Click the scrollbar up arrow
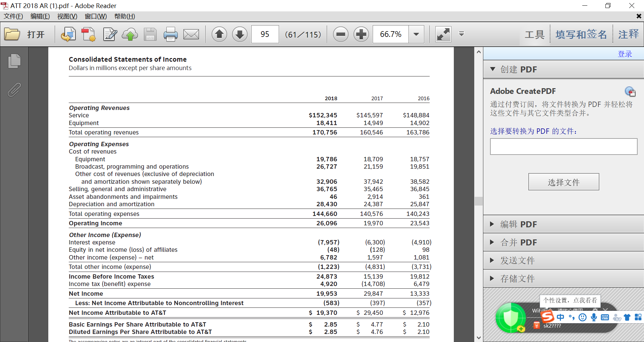This screenshot has height=342, width=644. [x=479, y=52]
